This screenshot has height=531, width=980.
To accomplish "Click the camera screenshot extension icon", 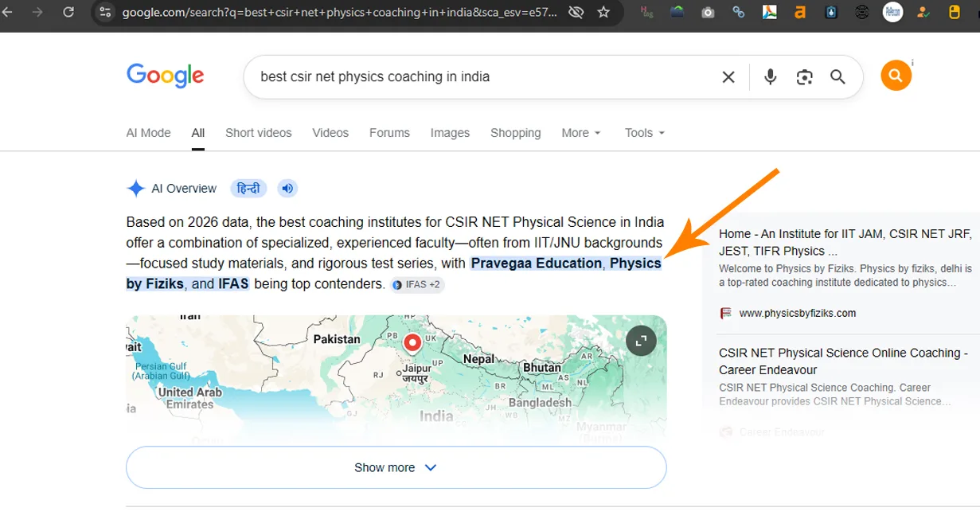I will (709, 12).
